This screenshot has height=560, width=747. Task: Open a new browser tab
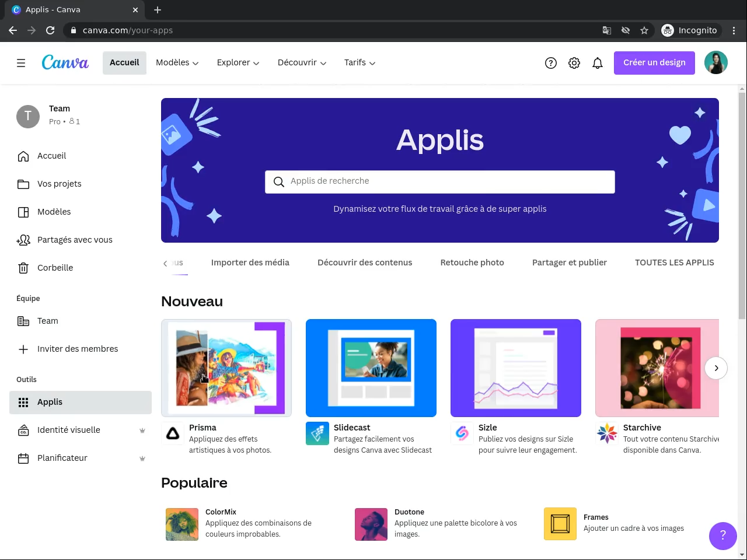point(158,10)
